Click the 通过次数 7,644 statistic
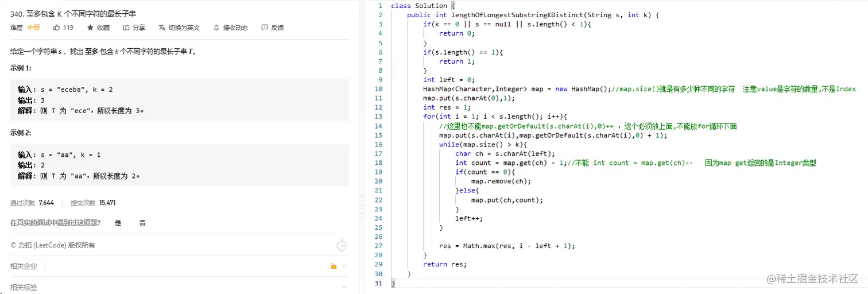 click(32, 203)
